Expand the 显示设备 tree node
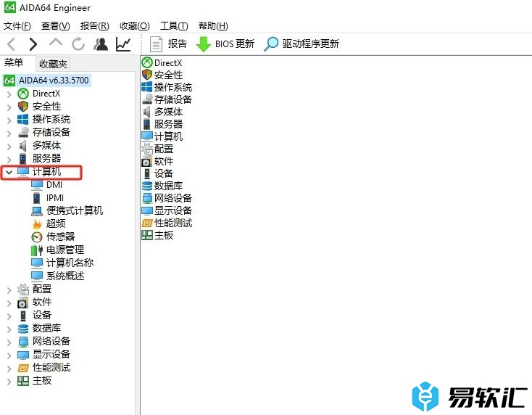532x415 pixels. click(9, 355)
